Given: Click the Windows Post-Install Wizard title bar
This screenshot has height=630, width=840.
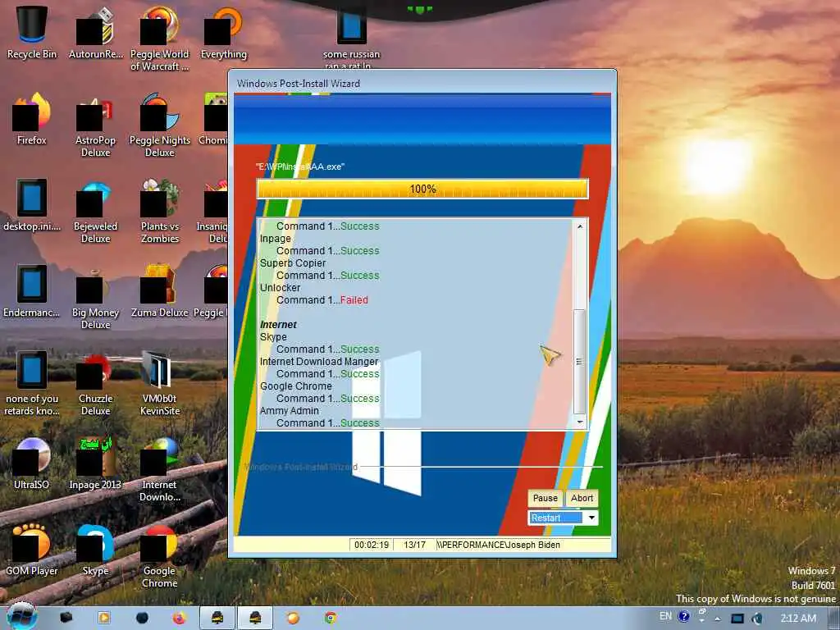Looking at the screenshot, I should tap(422, 84).
